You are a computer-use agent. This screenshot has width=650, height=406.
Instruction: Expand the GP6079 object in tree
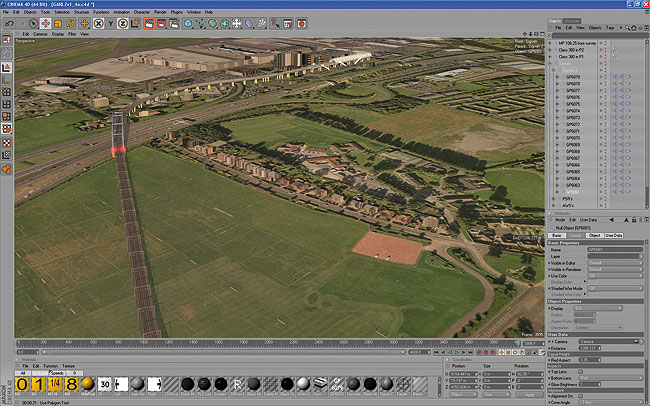click(556, 76)
